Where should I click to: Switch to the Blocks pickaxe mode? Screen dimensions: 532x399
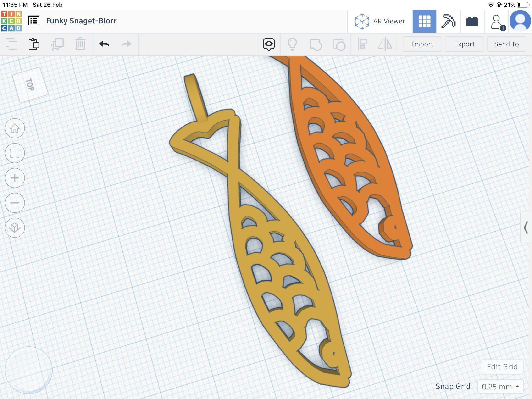[x=449, y=21]
